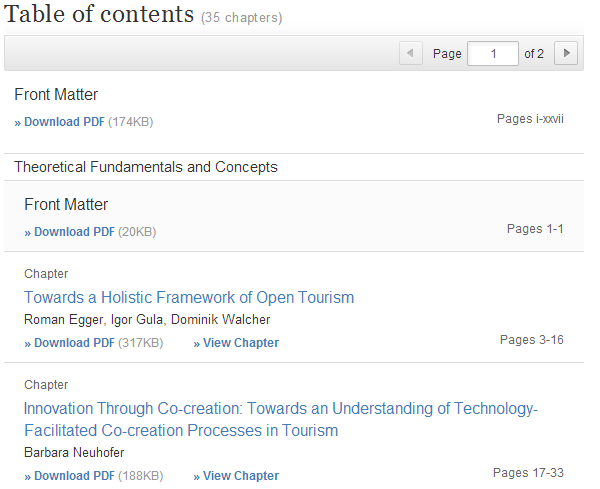600x489 pixels.
Task: Click the 'Theoretical Fundamentals and Concepts' section heading
Action: pos(146,167)
